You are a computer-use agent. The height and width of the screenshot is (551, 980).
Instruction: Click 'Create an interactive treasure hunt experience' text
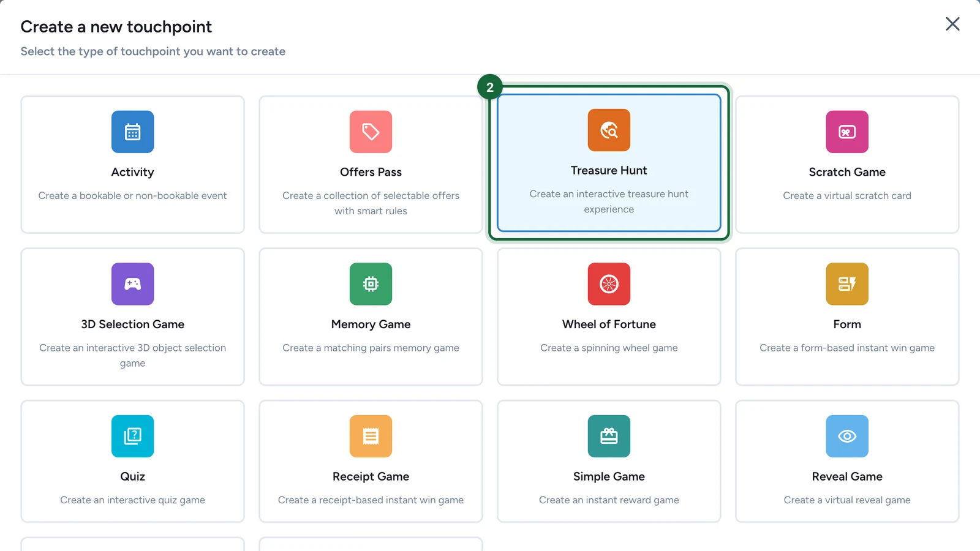pyautogui.click(x=609, y=201)
